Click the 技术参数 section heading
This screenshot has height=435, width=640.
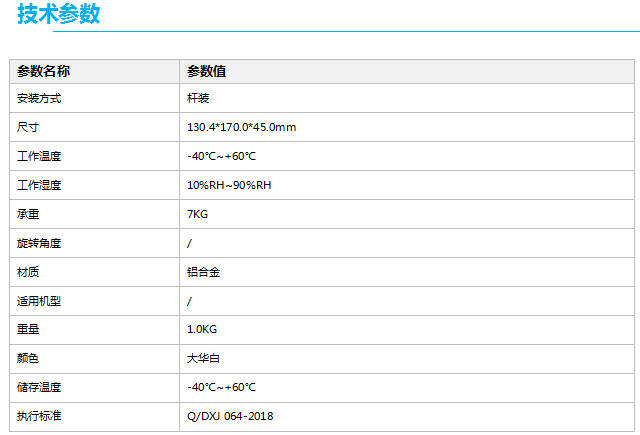pyautogui.click(x=58, y=15)
